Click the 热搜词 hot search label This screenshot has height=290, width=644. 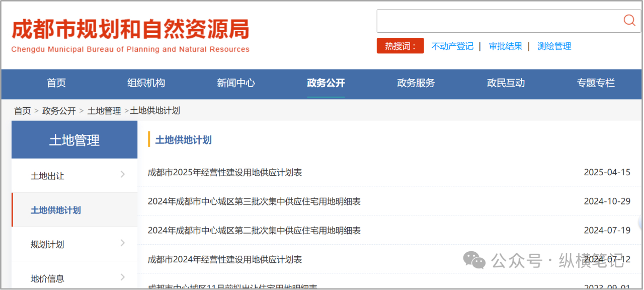point(400,46)
